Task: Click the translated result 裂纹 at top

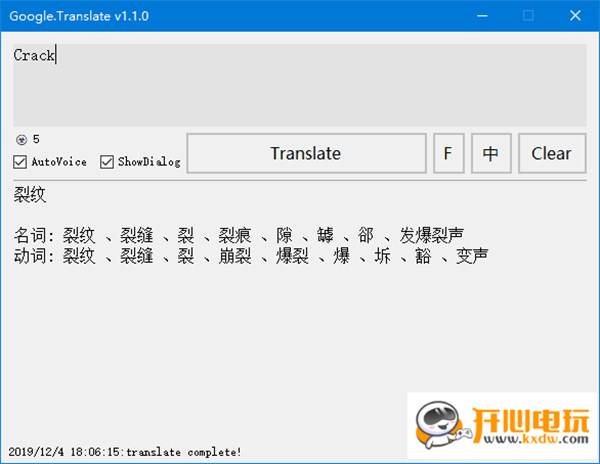Action: pyautogui.click(x=30, y=195)
